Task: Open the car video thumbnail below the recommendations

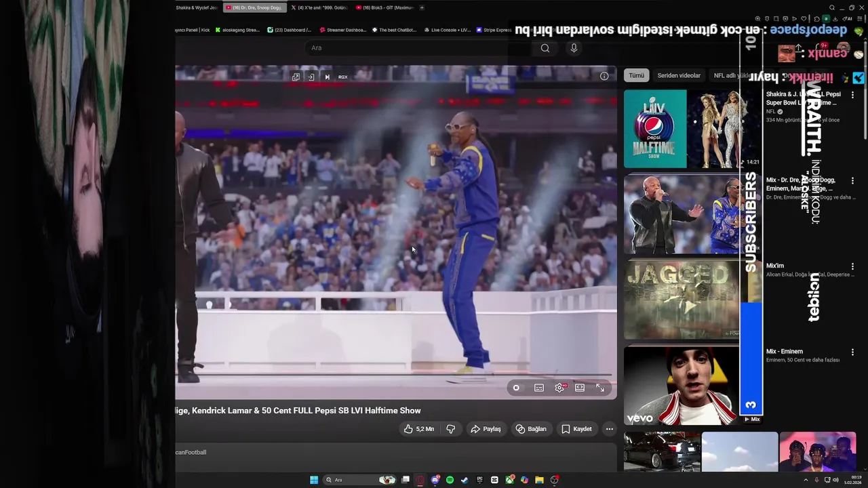Action: tap(663, 451)
